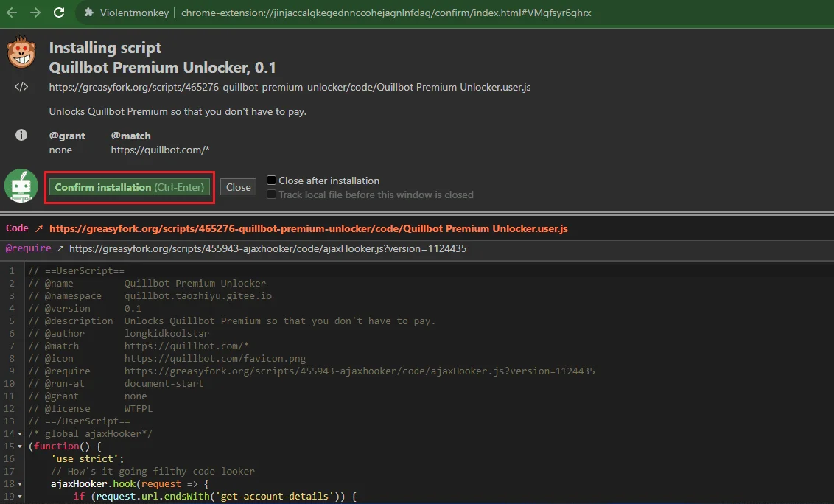
Task: Click the Violentmonkey label in address bar
Action: [134, 13]
